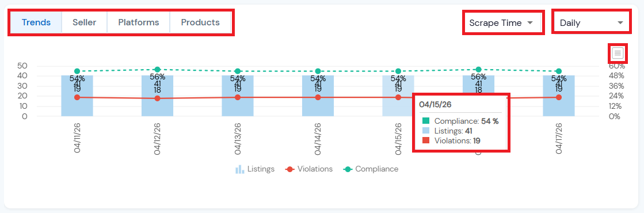
Task: Select the 04/11/26 listings bar
Action: click(77, 96)
